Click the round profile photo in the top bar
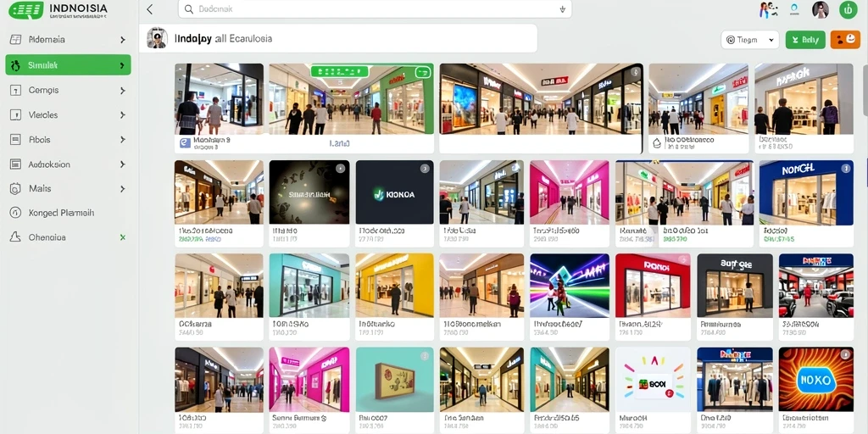 click(821, 8)
